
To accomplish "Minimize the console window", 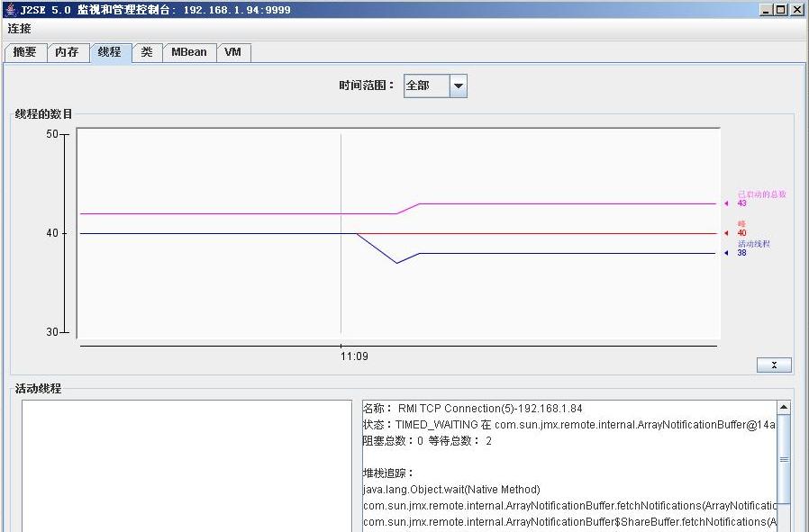I will point(765,10).
